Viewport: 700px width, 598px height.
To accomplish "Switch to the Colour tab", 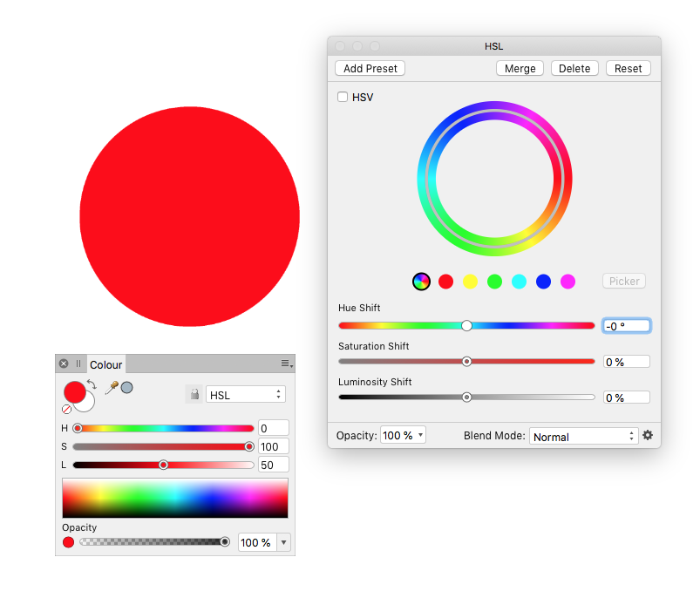I will click(105, 364).
